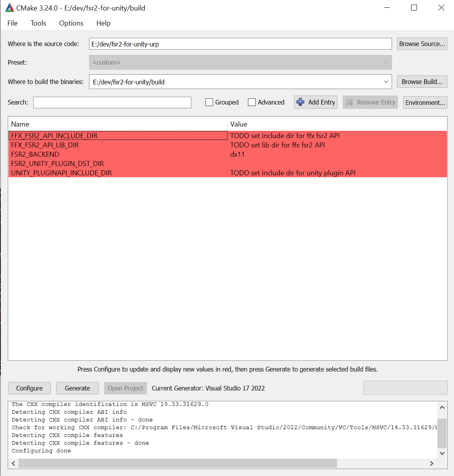
Task: Open the Options menu
Action: click(x=71, y=23)
